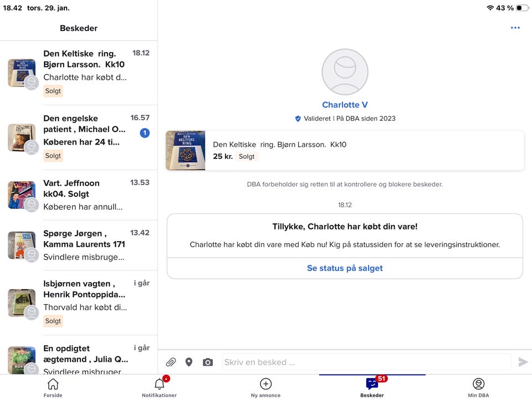Open Den Keltiske ring listing card
Viewport: 532px width, 399px height.
click(345, 151)
